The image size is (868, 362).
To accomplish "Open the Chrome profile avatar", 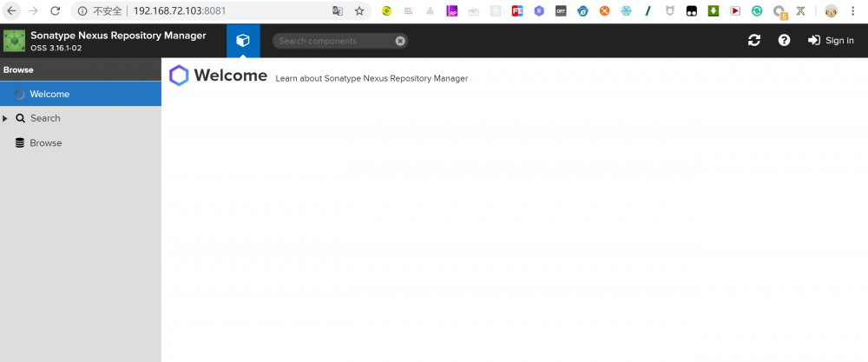I will point(831,10).
